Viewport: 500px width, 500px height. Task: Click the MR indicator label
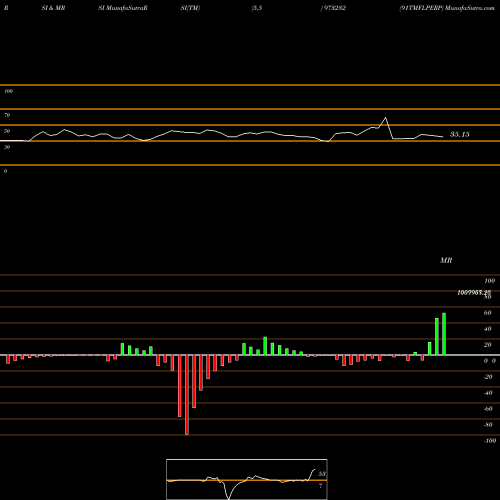pyautogui.click(x=446, y=260)
